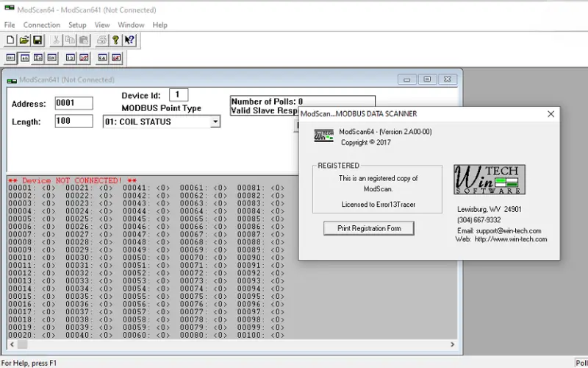
Task: Click 'Number of Polls: 0' status text
Action: tap(267, 102)
